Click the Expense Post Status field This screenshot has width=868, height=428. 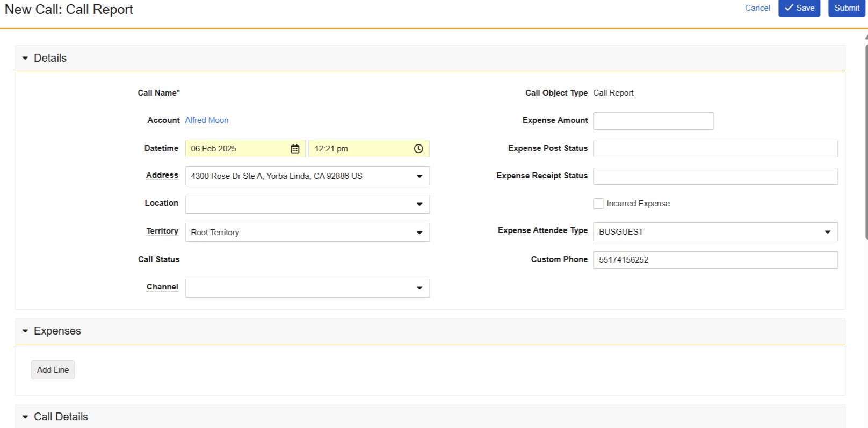[x=715, y=149]
